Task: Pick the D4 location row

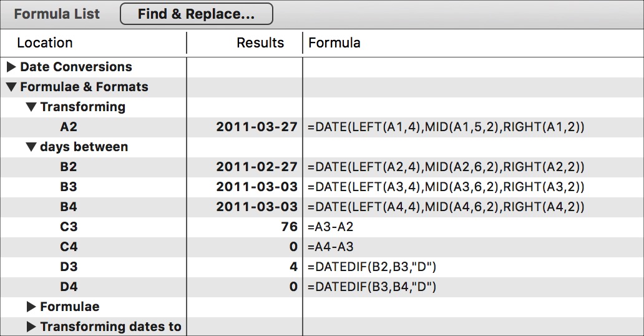Action: pos(69,287)
